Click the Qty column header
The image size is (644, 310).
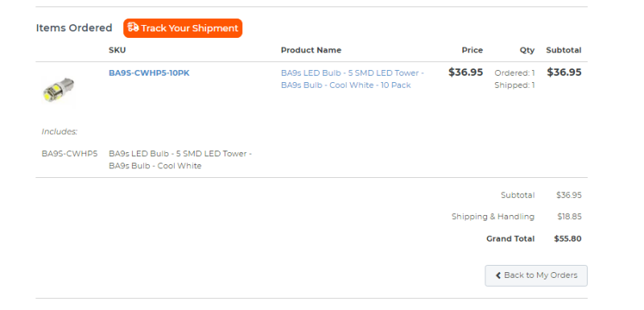pos(527,50)
